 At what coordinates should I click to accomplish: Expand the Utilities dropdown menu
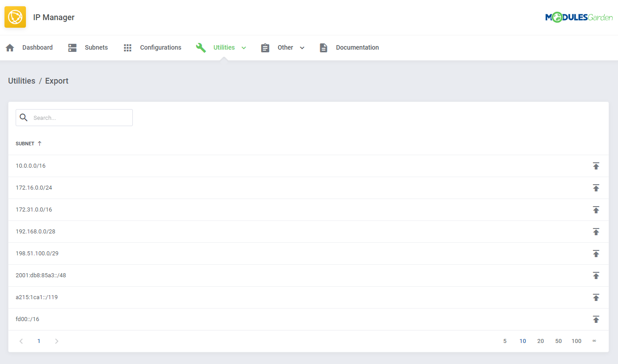tap(244, 47)
